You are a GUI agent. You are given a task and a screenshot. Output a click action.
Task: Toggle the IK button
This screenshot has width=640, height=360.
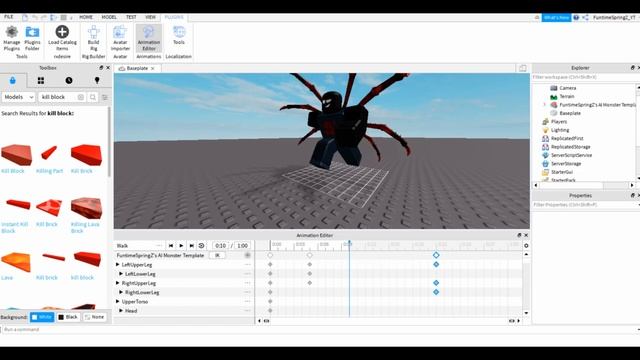(x=217, y=255)
